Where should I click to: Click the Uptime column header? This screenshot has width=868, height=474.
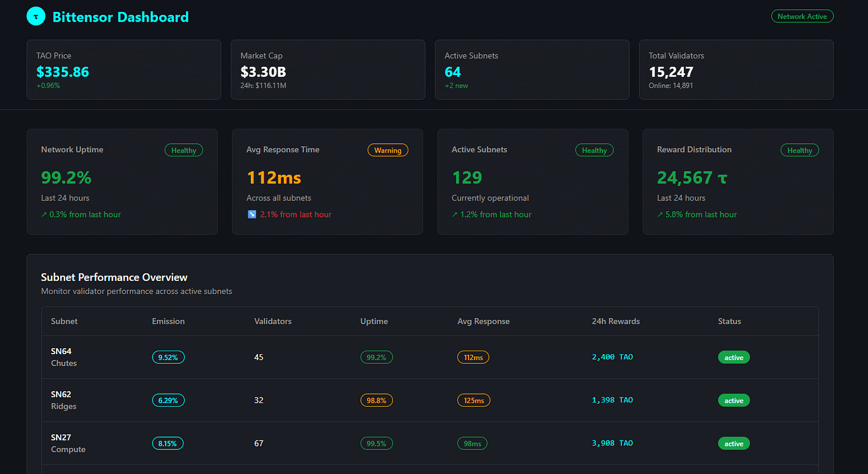coord(374,321)
